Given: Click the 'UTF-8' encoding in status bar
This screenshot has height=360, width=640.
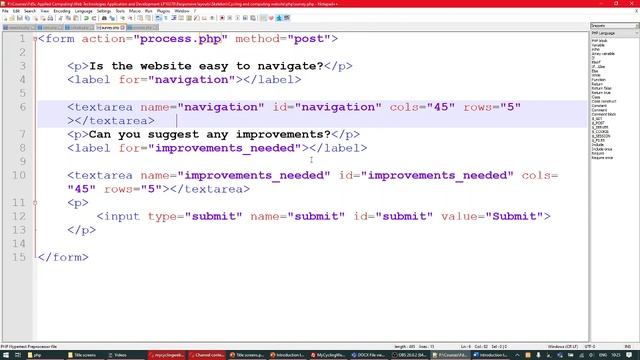Looking at the screenshot, I should click(590, 347).
